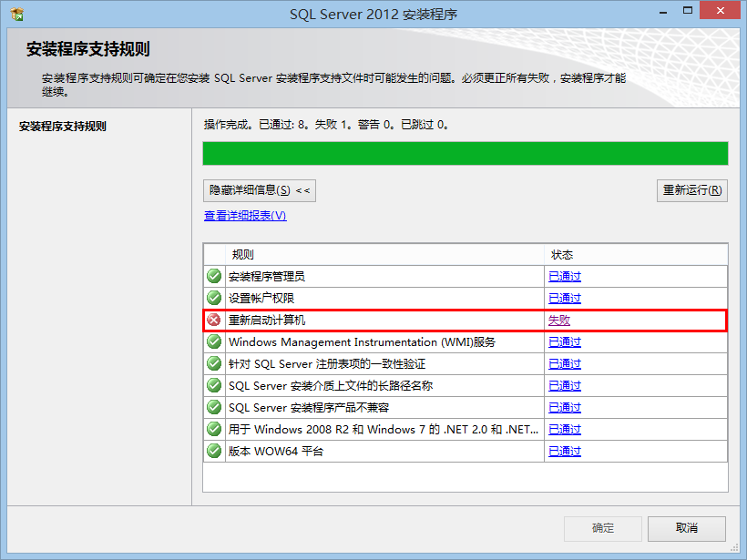The width and height of the screenshot is (747, 560).
Task: Click green check icon for WMI服务 rule
Action: [x=214, y=341]
